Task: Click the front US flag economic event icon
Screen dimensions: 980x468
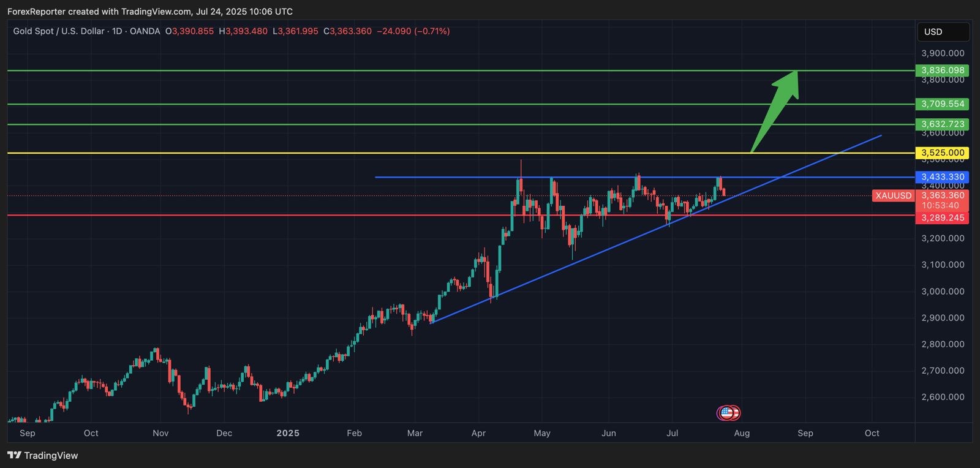Action: [x=726, y=413]
